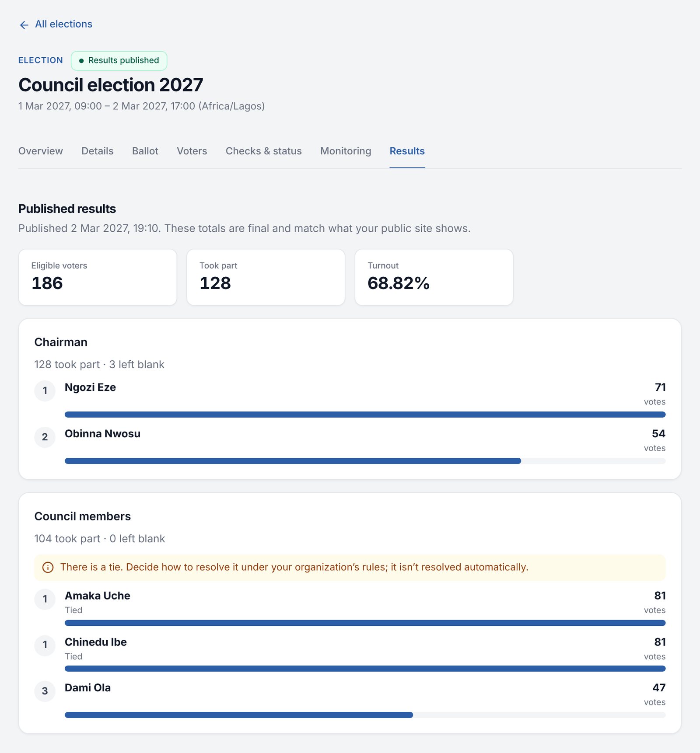The image size is (700, 753).
Task: Click Ngozi Eze's vote progress bar
Action: [x=365, y=415]
